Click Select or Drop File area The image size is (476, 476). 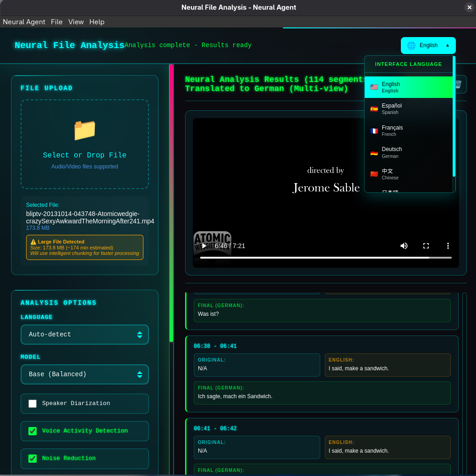point(84,144)
